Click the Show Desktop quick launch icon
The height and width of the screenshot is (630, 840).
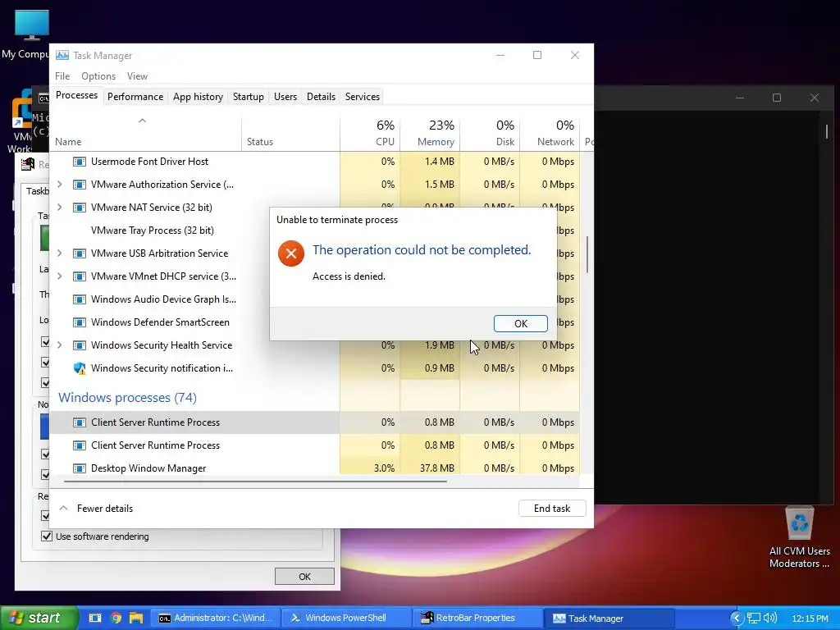[x=95, y=618]
